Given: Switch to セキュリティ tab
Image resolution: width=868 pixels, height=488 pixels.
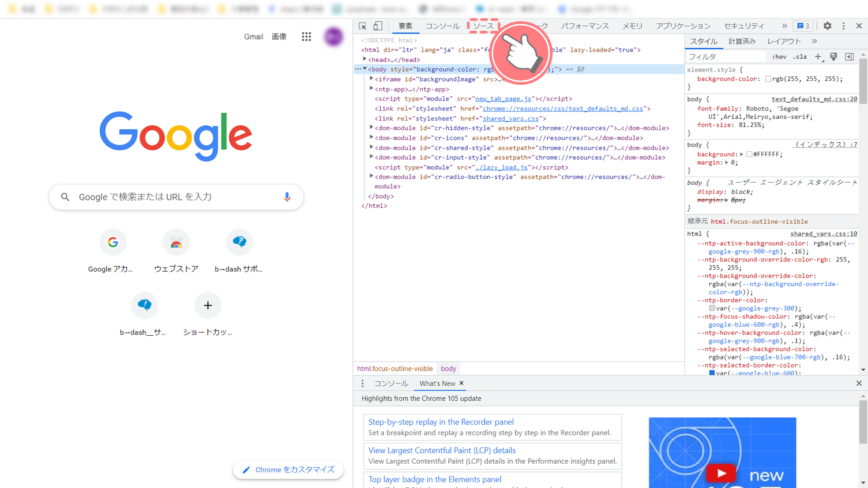Looking at the screenshot, I should [x=744, y=26].
